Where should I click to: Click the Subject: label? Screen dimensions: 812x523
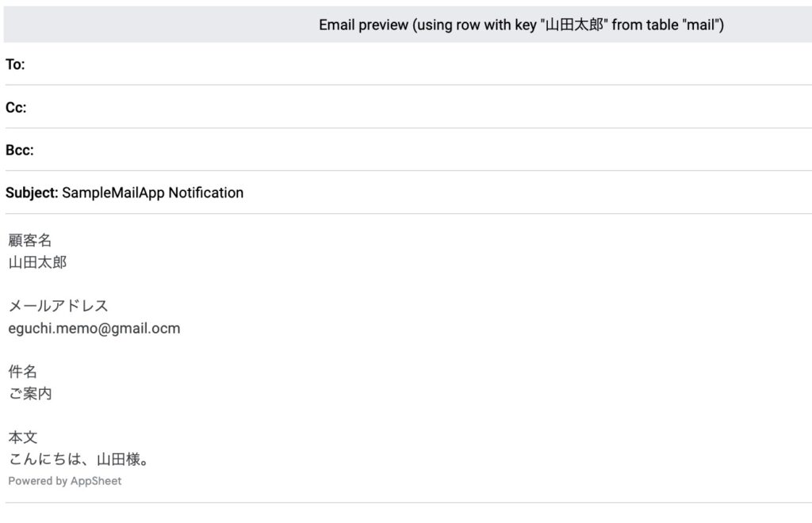pyautogui.click(x=32, y=193)
